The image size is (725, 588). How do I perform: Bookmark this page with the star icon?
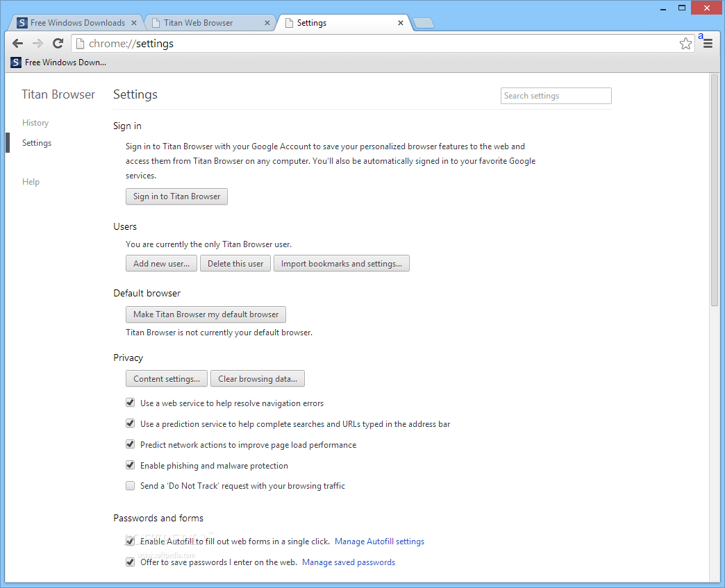point(685,44)
